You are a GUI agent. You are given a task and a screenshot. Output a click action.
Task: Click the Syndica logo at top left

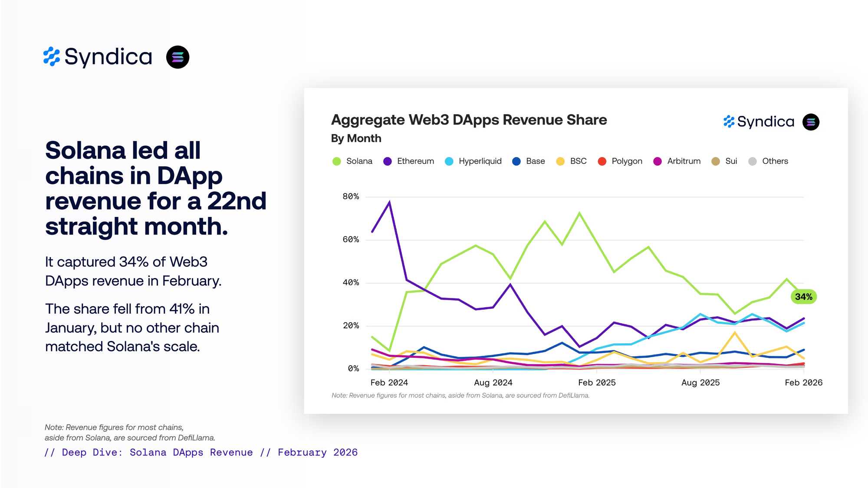(98, 57)
